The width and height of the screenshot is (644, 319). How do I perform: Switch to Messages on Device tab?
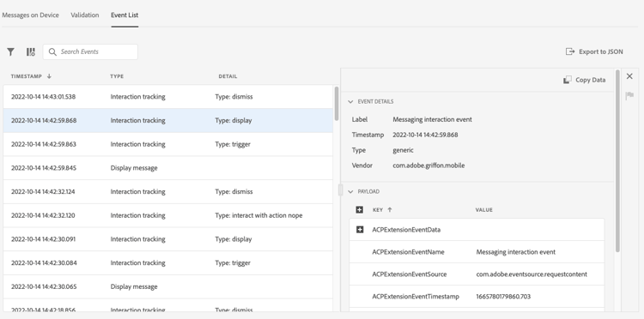pyautogui.click(x=30, y=15)
